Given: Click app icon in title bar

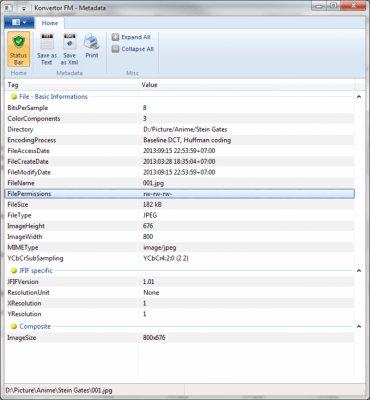Looking at the screenshot, I should tap(9, 8).
